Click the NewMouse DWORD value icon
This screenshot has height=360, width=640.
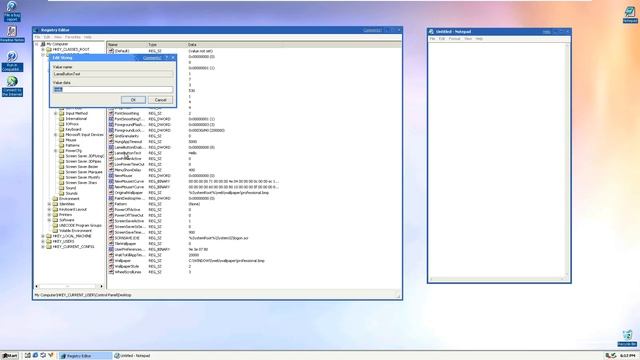(x=111, y=176)
